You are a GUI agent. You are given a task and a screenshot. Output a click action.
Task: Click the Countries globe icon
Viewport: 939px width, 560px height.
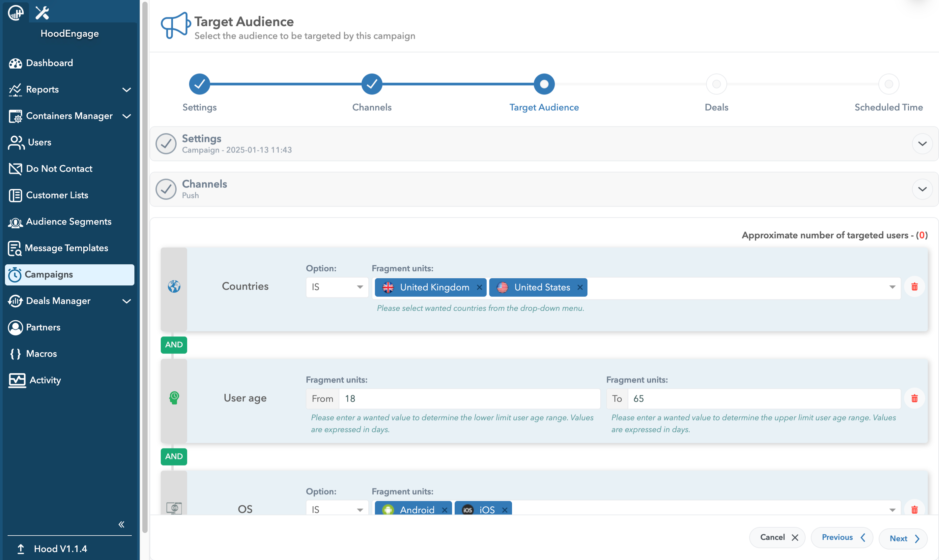[x=174, y=286]
